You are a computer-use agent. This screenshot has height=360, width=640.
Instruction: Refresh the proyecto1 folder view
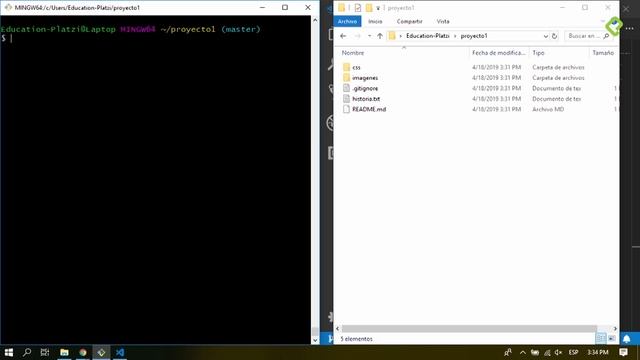pos(554,36)
